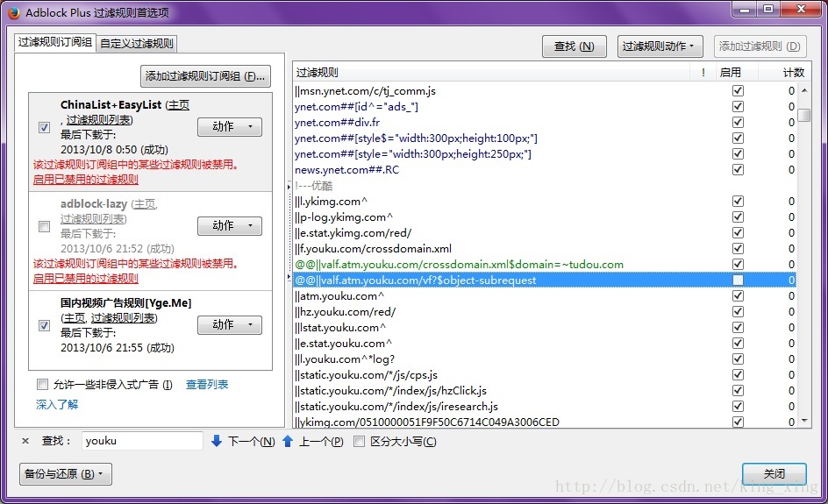Click the 查找 (N) button
Screen dimensions: 828x504
point(574,46)
